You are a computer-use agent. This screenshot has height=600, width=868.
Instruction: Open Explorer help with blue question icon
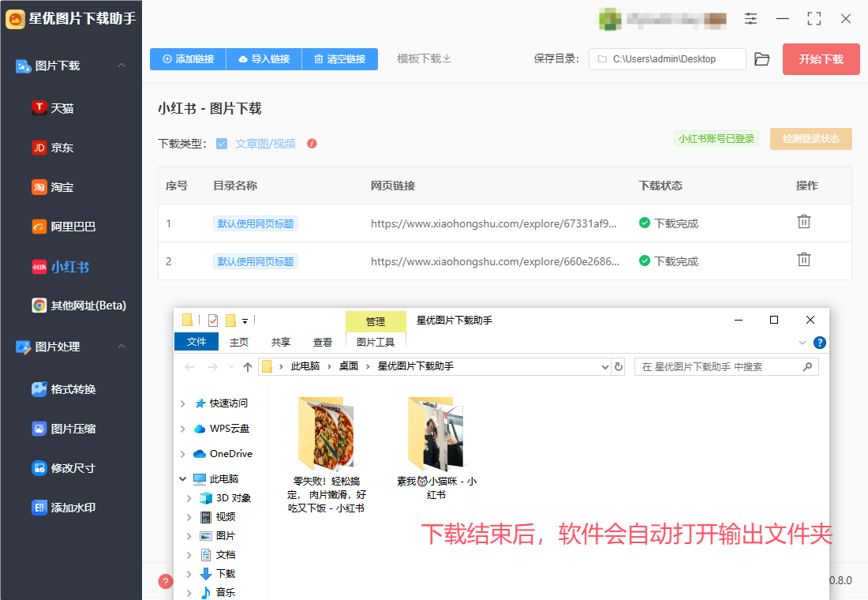click(820, 343)
